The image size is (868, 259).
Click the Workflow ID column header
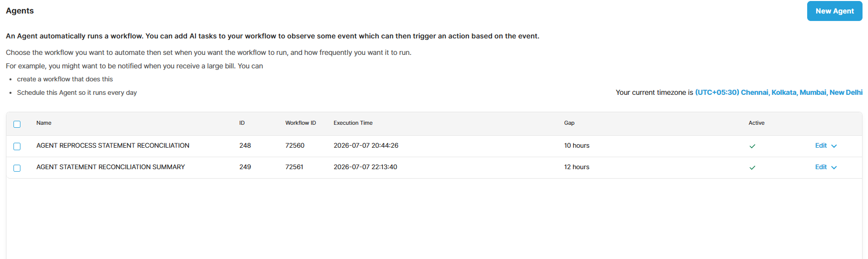(x=301, y=123)
